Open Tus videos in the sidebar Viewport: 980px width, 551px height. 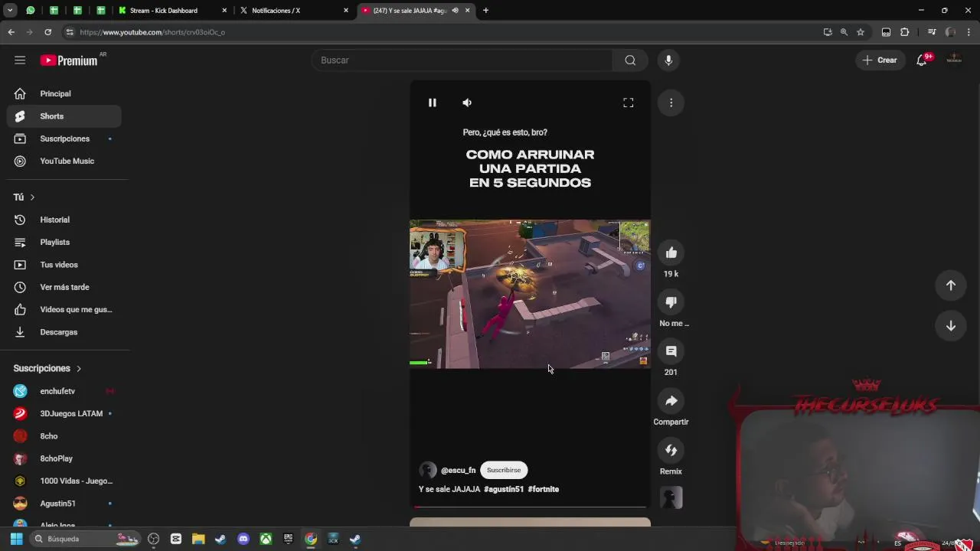(64, 265)
